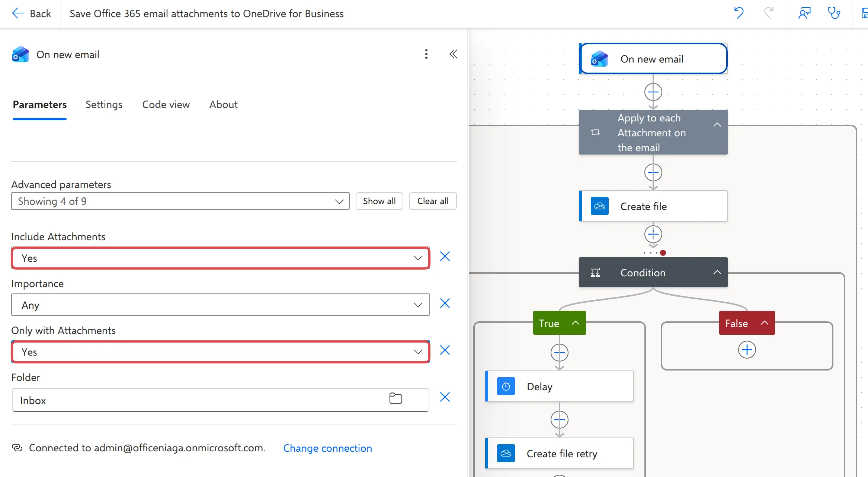This screenshot has width=868, height=477.
Task: Click the Folder input field with Inbox
Action: (x=221, y=400)
